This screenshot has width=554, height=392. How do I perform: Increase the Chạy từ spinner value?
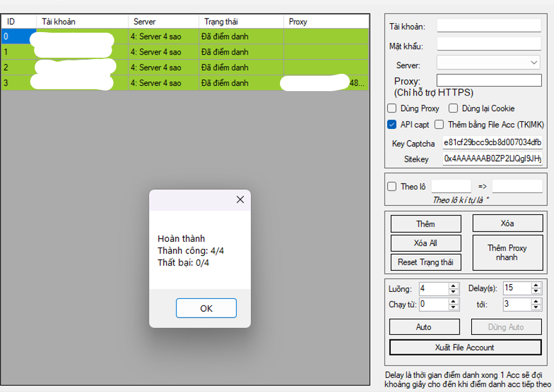(x=453, y=300)
